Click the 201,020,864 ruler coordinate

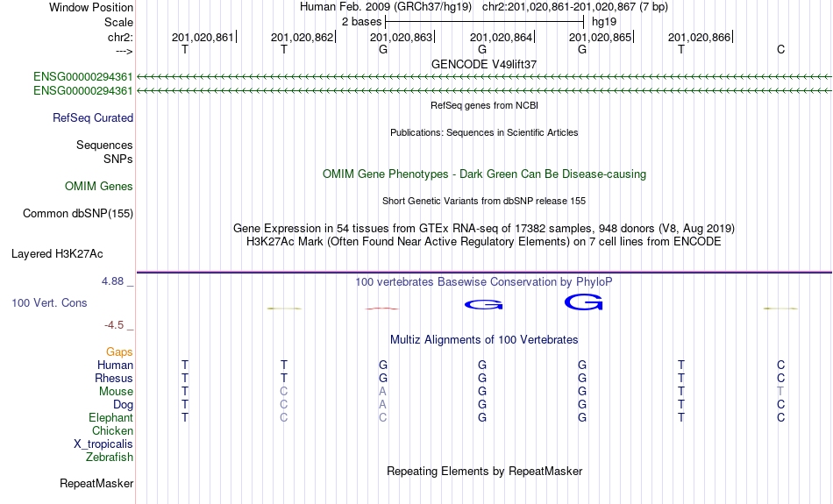pos(501,37)
